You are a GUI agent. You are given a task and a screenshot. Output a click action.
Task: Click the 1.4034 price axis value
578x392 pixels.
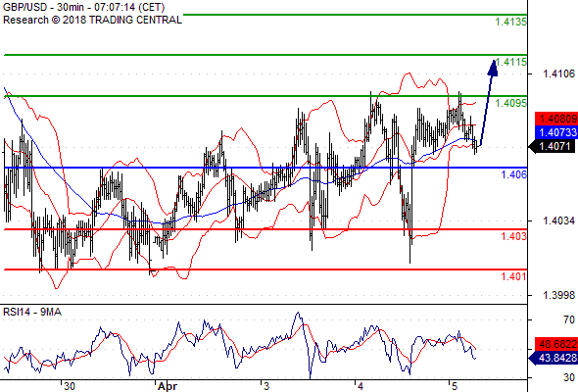558,220
